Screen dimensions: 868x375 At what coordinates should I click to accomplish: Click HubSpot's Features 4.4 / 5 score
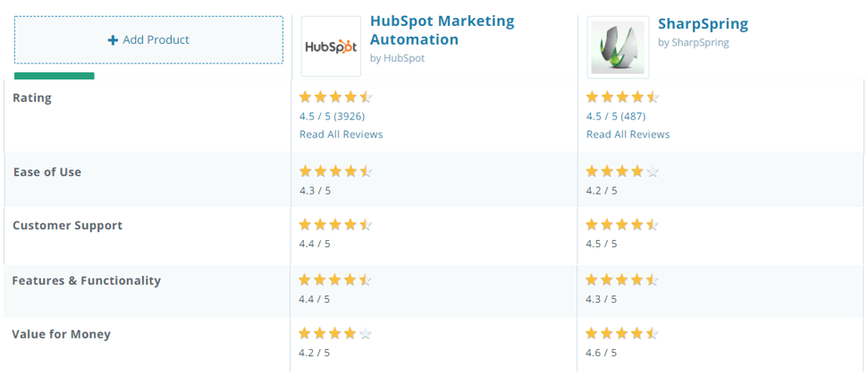[315, 299]
